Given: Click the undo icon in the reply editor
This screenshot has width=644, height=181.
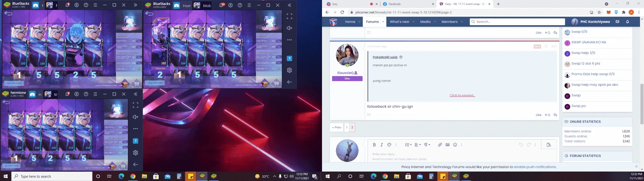Looking at the screenshot, I should tap(521, 145).
